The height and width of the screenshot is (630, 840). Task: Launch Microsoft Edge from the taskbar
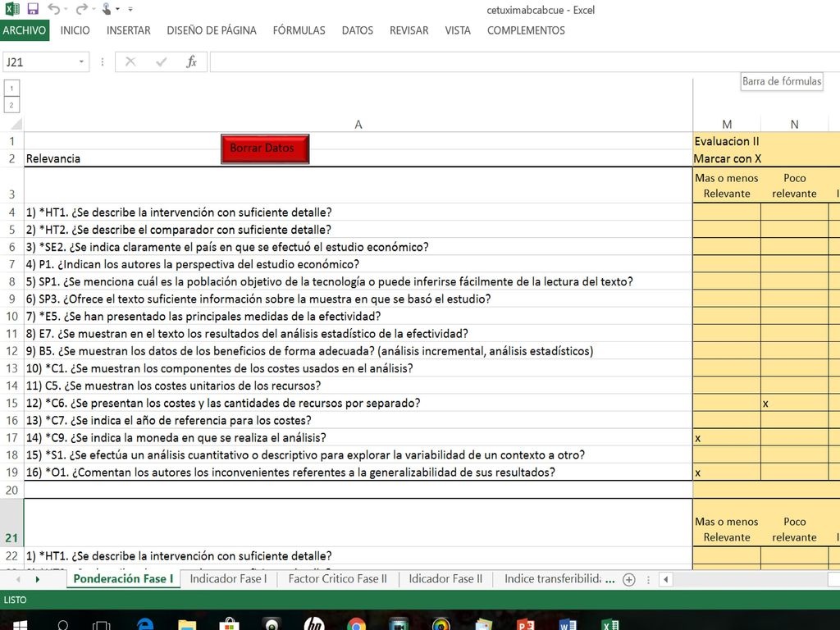pyautogui.click(x=144, y=624)
